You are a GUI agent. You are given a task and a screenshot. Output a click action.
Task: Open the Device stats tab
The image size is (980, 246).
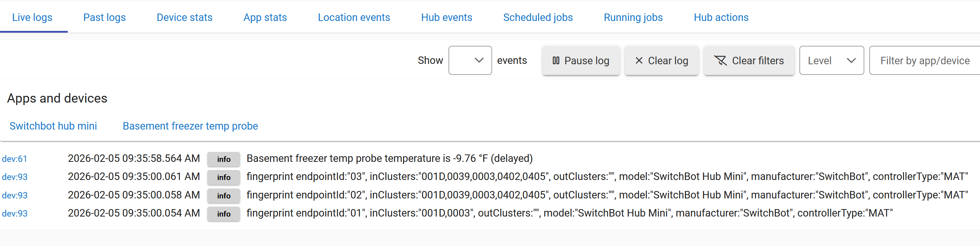[x=185, y=17]
